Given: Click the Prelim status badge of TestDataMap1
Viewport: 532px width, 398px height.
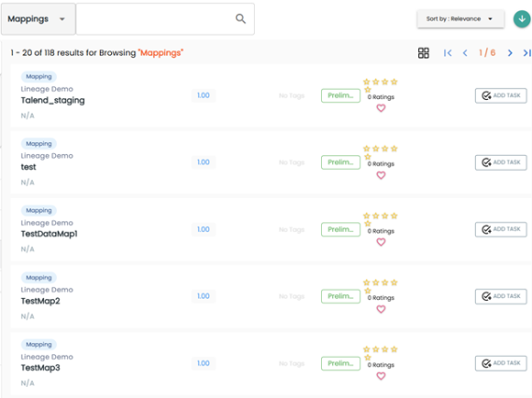Looking at the screenshot, I should pyautogui.click(x=341, y=230).
